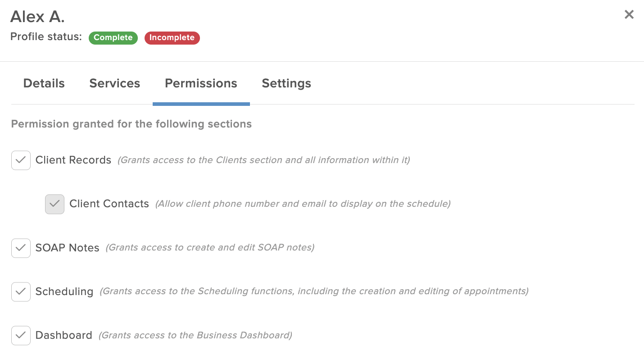Switch to the Details tab
The height and width of the screenshot is (355, 644).
(x=44, y=83)
